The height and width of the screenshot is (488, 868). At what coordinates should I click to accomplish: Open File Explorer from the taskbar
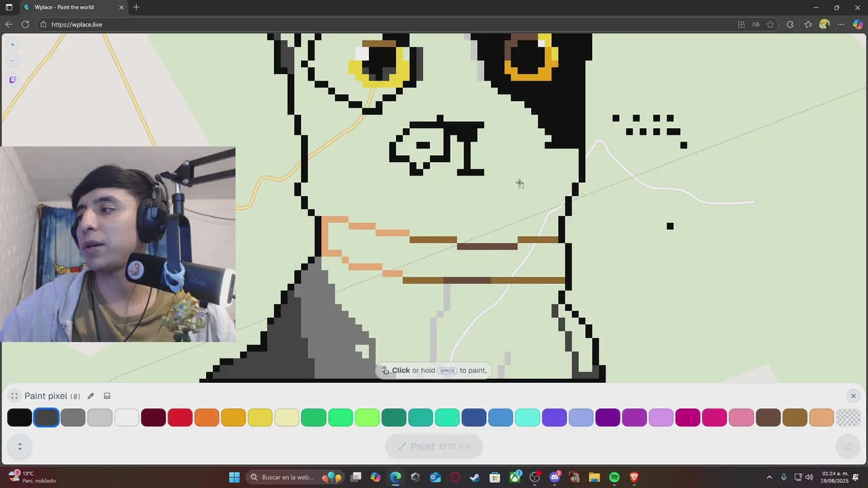click(x=594, y=477)
